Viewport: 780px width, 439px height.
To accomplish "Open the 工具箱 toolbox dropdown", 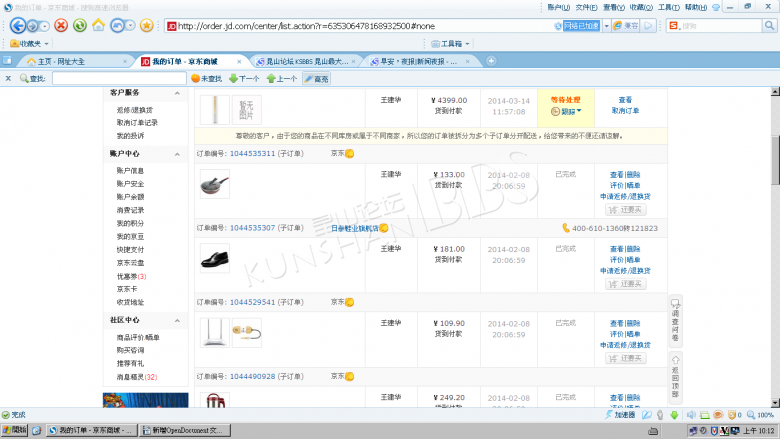I will coord(450,44).
